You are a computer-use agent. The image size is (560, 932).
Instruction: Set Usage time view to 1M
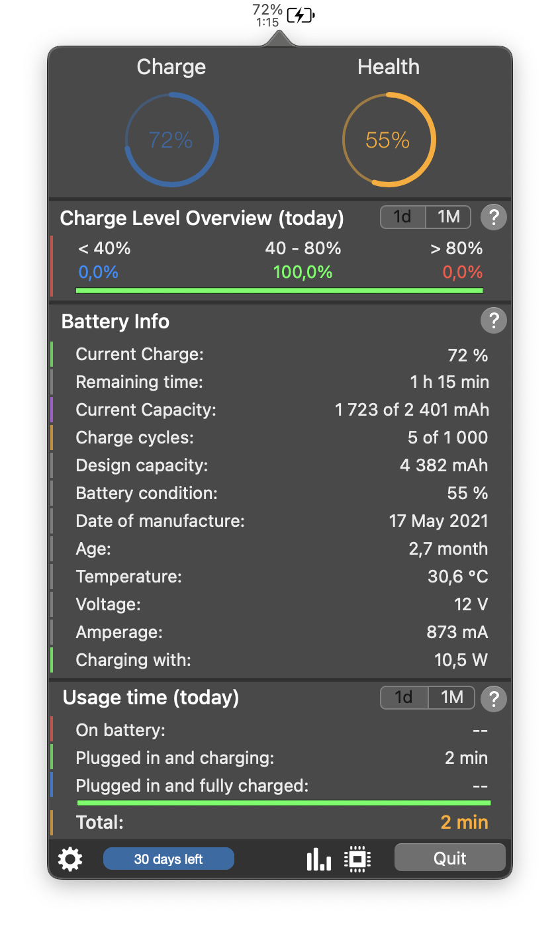[452, 698]
